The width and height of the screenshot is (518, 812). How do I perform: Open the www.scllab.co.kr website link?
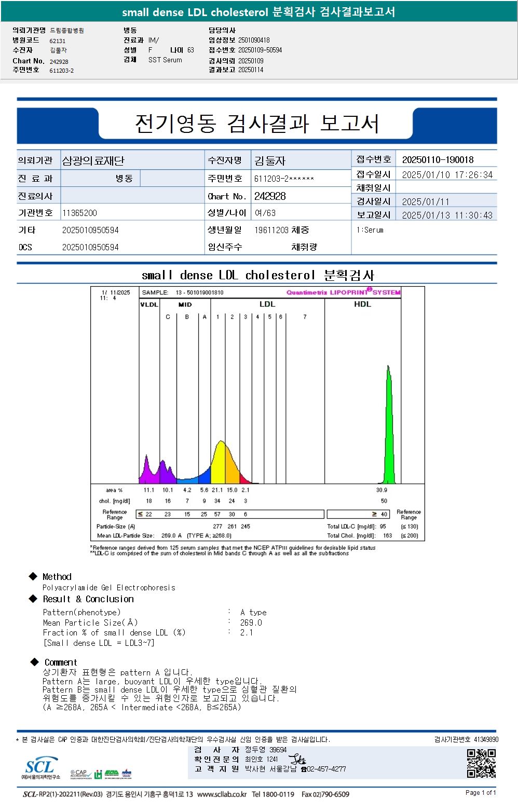pos(222,794)
